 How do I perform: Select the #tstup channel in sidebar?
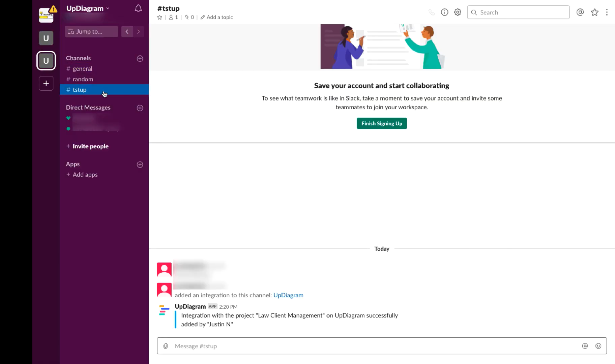(105, 90)
